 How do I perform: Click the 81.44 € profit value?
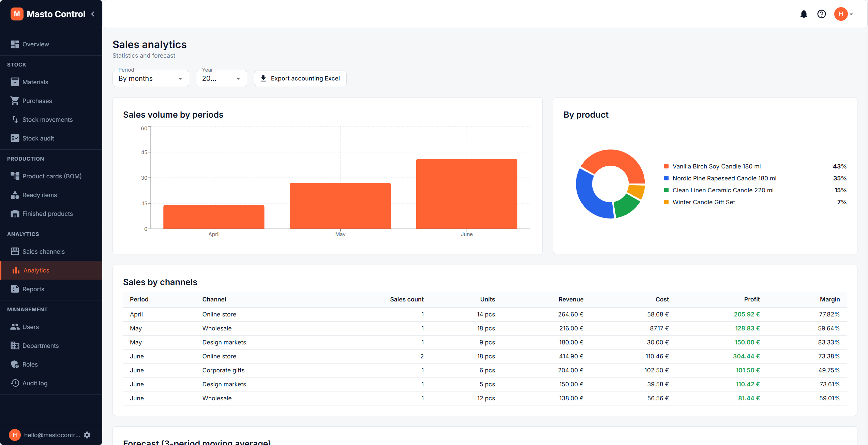(x=749, y=398)
